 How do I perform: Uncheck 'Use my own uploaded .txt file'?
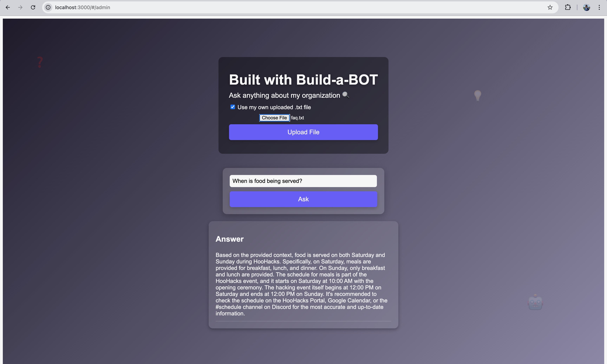coord(232,107)
